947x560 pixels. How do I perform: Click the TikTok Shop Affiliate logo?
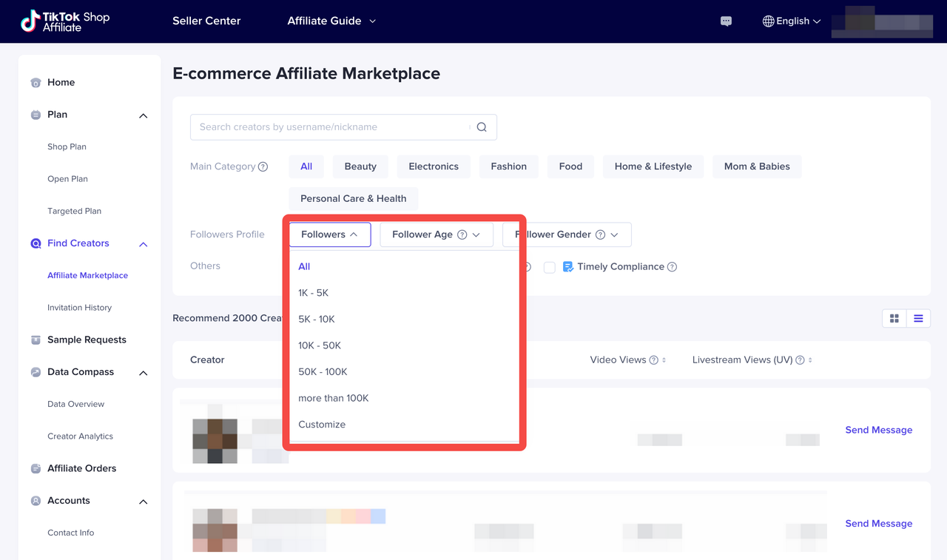coord(64,21)
